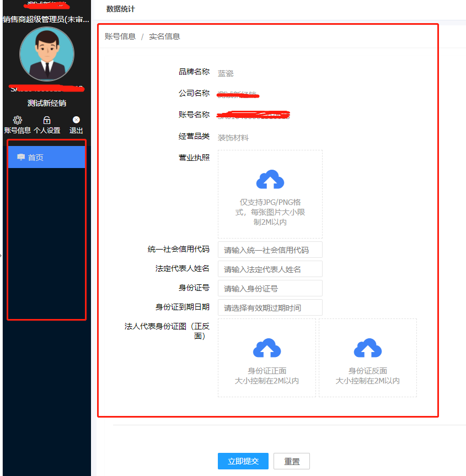466x476 pixels.
Task: Click into the 身份证号 input field
Action: [270, 288]
